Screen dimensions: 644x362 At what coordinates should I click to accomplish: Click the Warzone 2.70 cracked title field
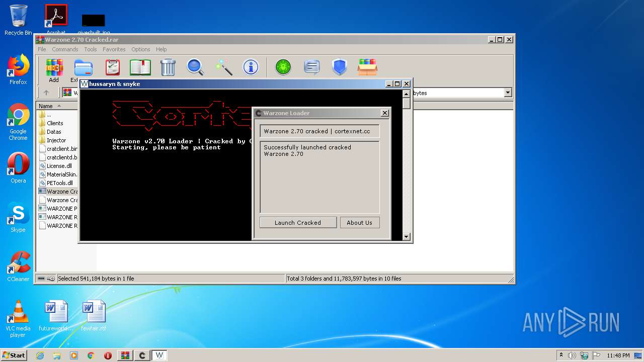[x=319, y=131]
